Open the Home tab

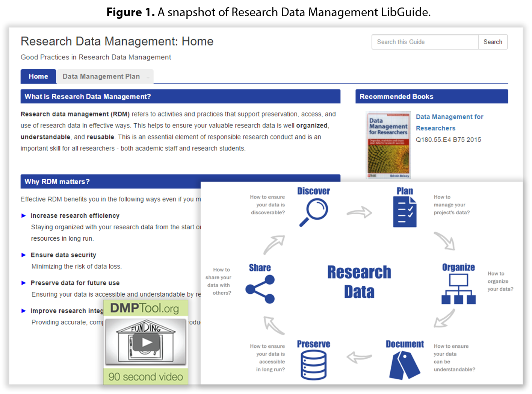point(38,76)
